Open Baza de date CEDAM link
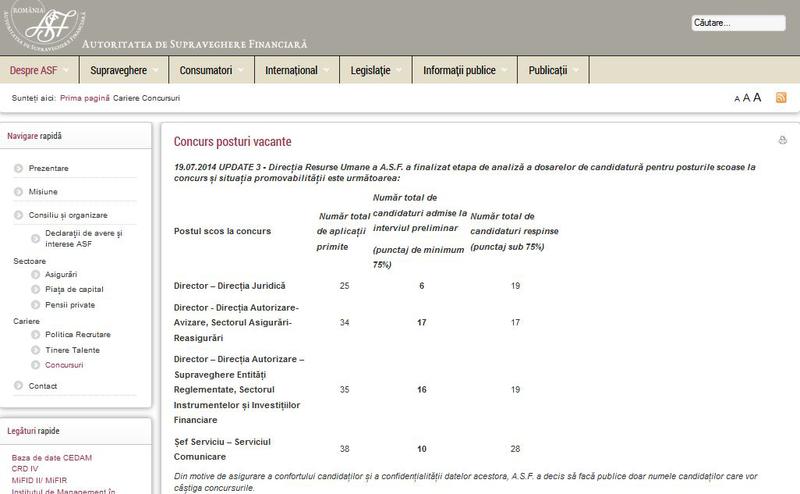The height and width of the screenshot is (494, 800). tap(50, 458)
